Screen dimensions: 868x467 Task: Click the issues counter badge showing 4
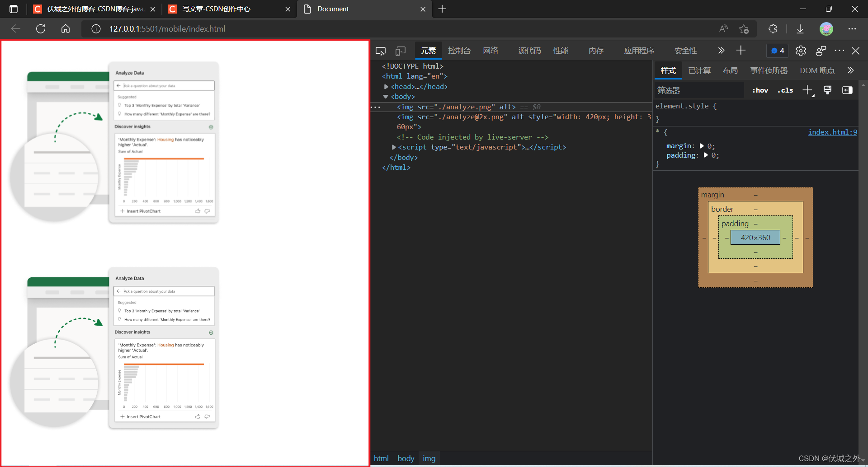[777, 51]
